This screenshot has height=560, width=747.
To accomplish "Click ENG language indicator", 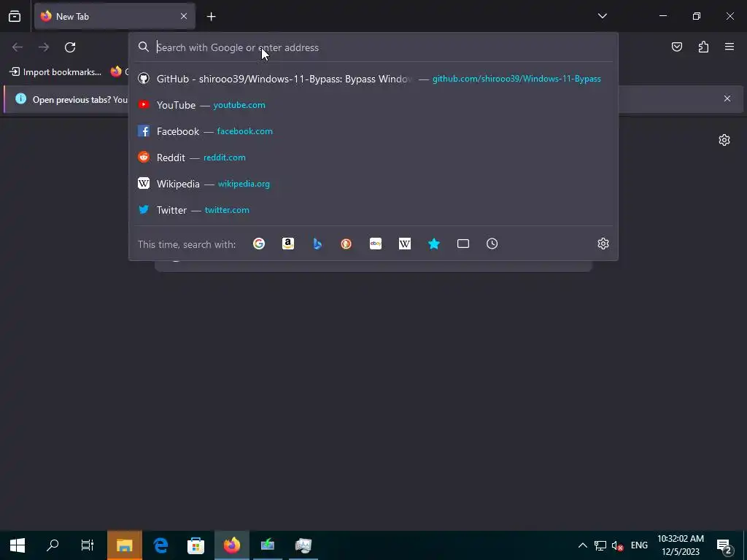I will [x=639, y=545].
